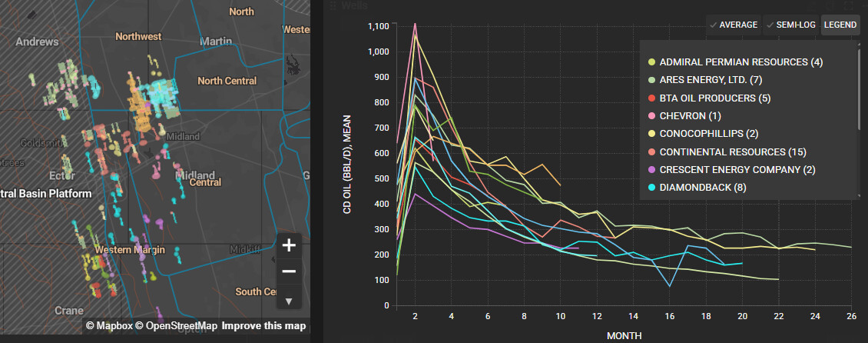The width and height of the screenshot is (868, 343).
Task: Select ADMIRAL PERMIAN RESOURCES legend entry
Action: click(x=740, y=62)
